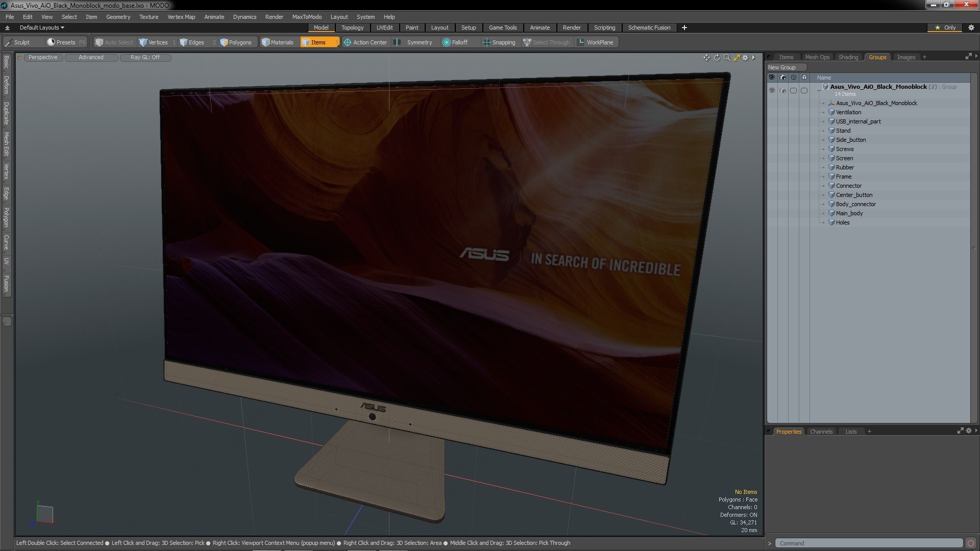Toggle visibility eye for Asus_Vivo_AiO_Black_Monoblock group
Screen dimensions: 980x551
771,91
